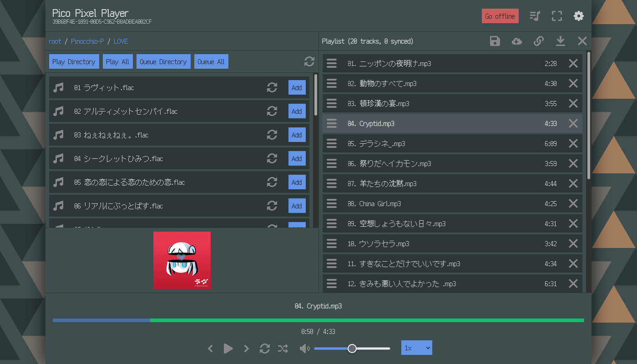Open playback speed 1x dropdown
The height and width of the screenshot is (364, 637).
coord(417,348)
